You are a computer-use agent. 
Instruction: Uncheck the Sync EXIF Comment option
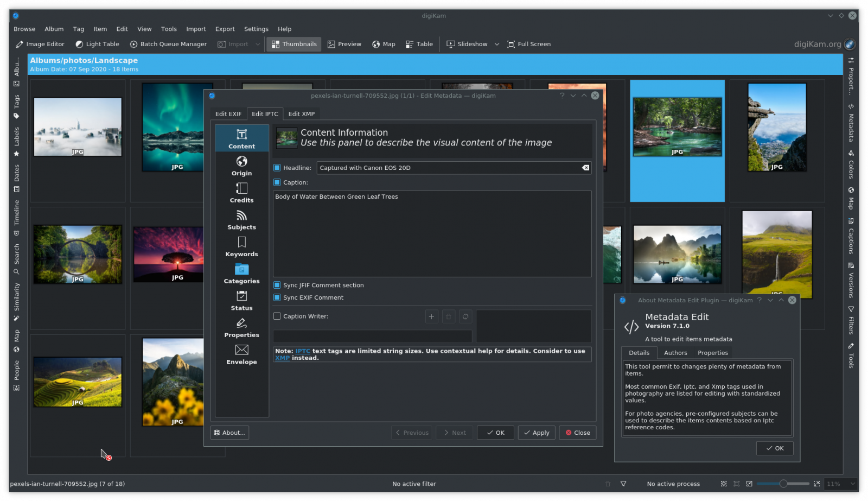pos(277,297)
